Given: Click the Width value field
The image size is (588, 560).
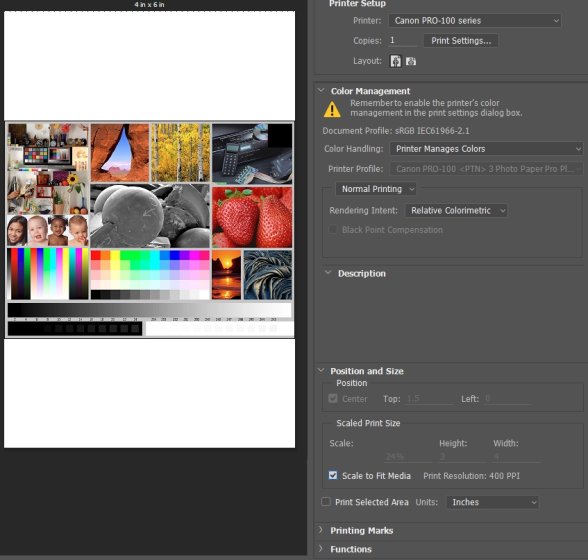Looking at the screenshot, I should (517, 456).
